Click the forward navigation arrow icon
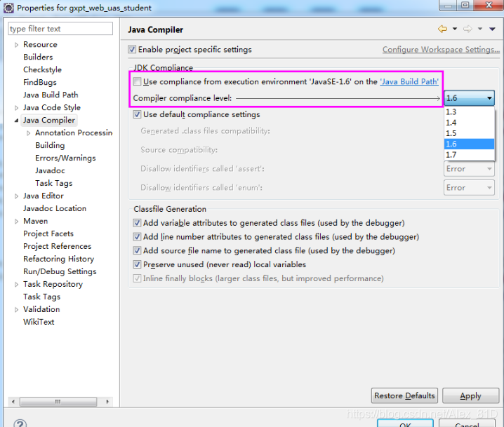 tap(467, 29)
